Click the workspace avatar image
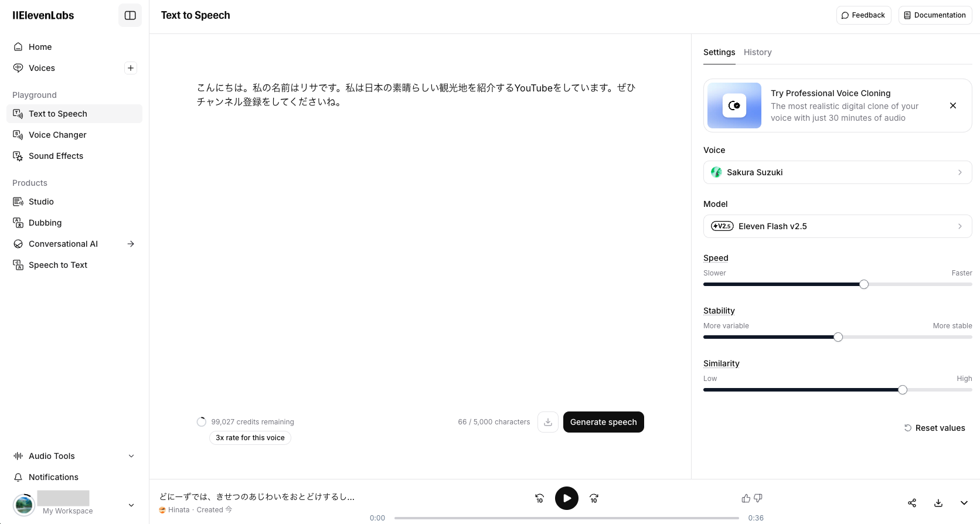980x524 pixels. (24, 505)
